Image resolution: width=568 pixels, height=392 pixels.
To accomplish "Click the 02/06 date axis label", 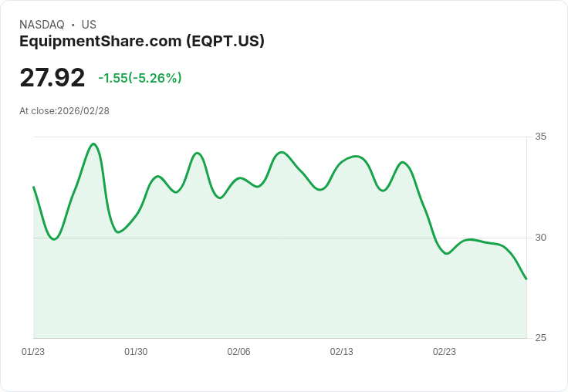I will [x=238, y=352].
